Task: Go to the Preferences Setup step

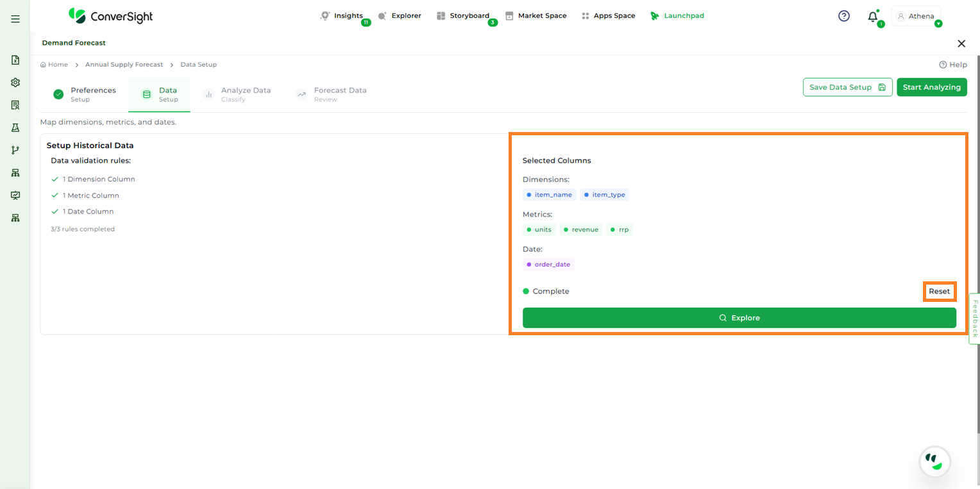Action: (85, 94)
